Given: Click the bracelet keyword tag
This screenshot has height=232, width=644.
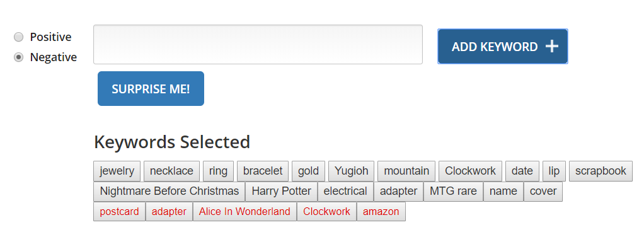Looking at the screenshot, I should 263,171.
